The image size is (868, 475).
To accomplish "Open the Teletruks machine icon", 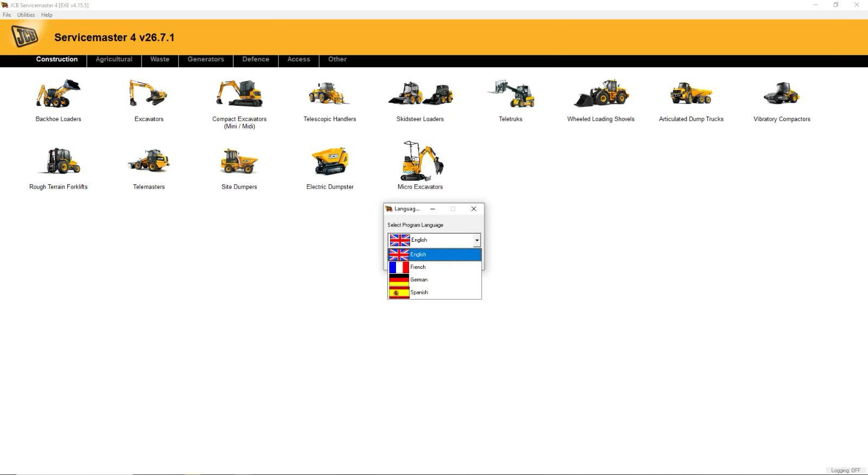I will pyautogui.click(x=511, y=93).
